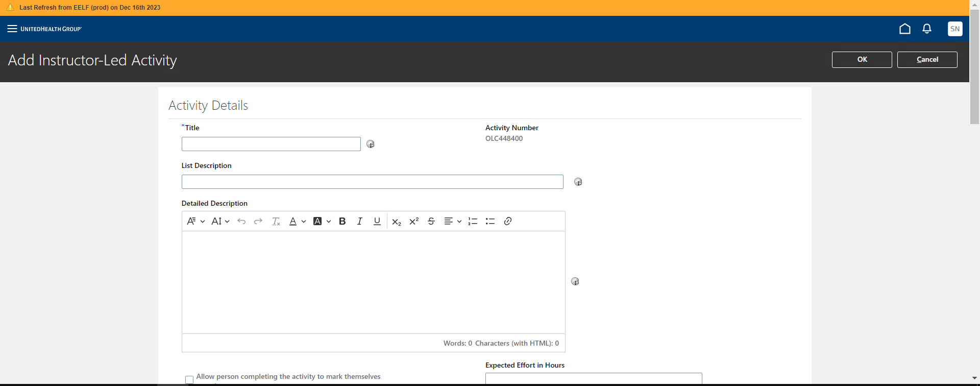This screenshot has width=980, height=386.
Task: Apply superscript formatting
Action: (414, 221)
